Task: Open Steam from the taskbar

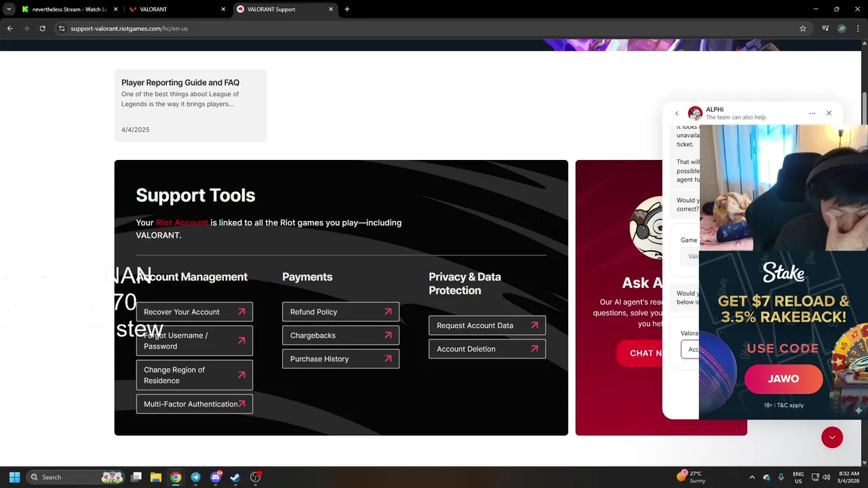Action: 235,477
